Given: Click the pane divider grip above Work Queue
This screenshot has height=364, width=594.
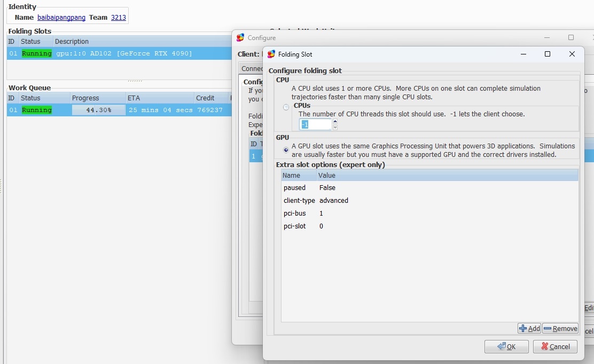Looking at the screenshot, I should [135, 81].
